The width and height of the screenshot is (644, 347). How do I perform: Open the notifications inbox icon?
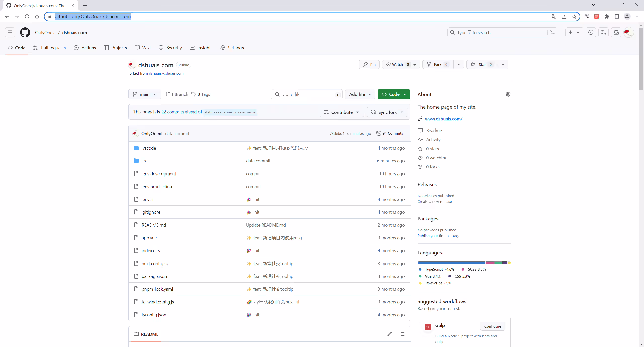pyautogui.click(x=616, y=32)
